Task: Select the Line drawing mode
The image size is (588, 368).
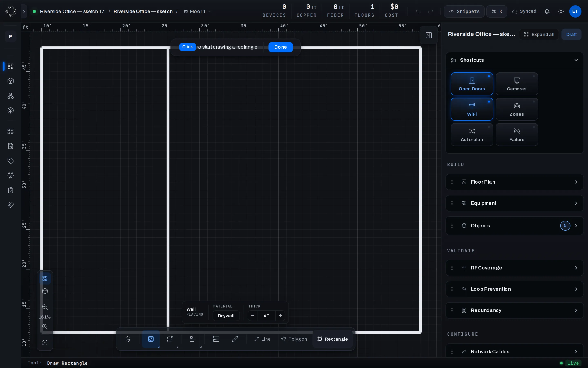Action: click(262, 339)
